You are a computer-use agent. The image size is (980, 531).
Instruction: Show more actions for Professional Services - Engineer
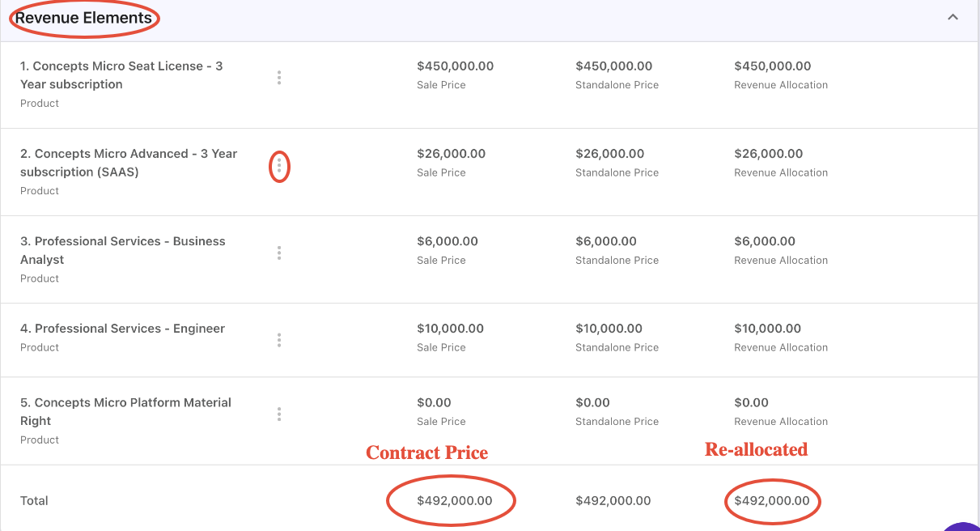tap(279, 340)
